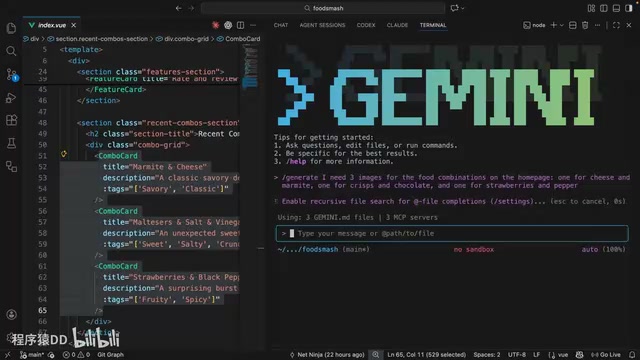Open Run and Debug view
640x360 pixels.
[x=11, y=98]
